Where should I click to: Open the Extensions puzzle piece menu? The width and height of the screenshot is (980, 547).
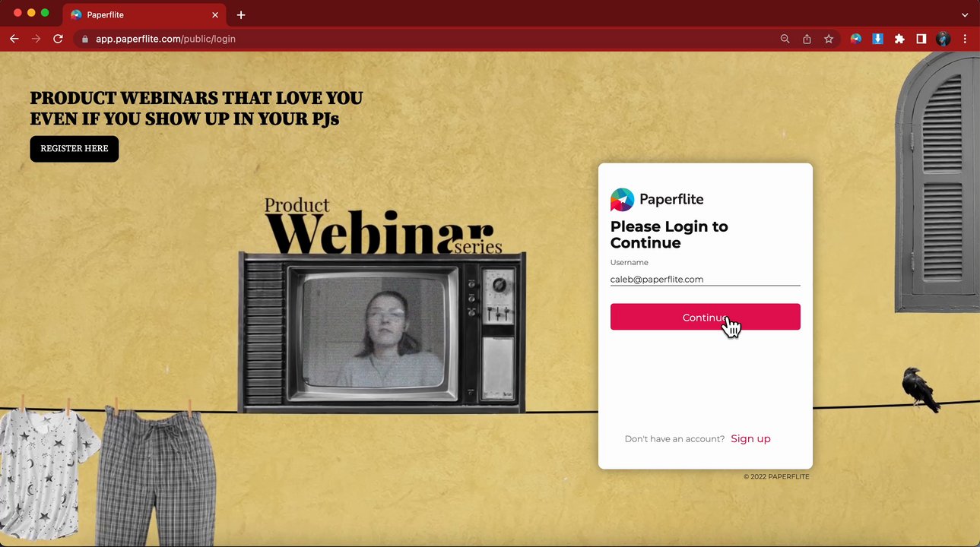coord(899,39)
